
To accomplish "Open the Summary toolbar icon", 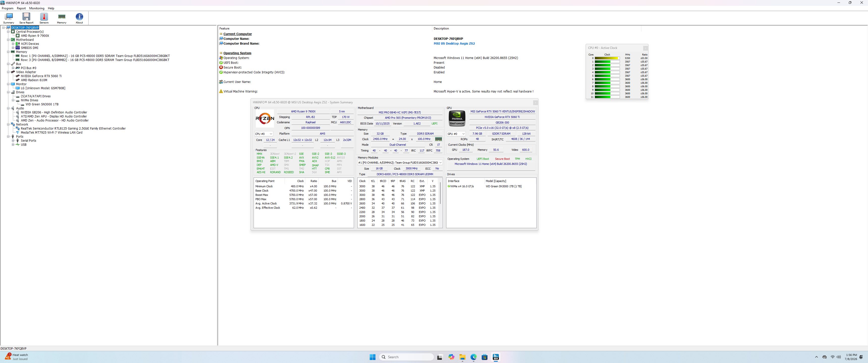I will click(x=8, y=18).
